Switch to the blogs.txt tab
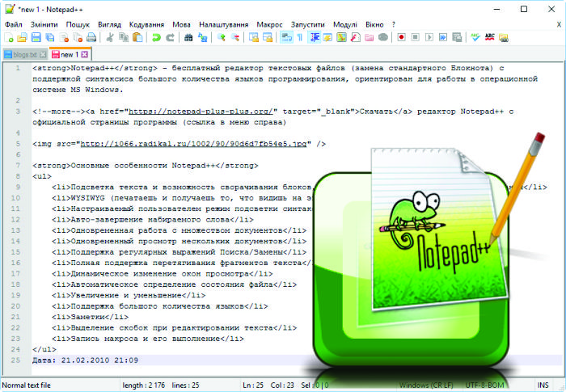This screenshot has width=566, height=392. click(x=25, y=54)
